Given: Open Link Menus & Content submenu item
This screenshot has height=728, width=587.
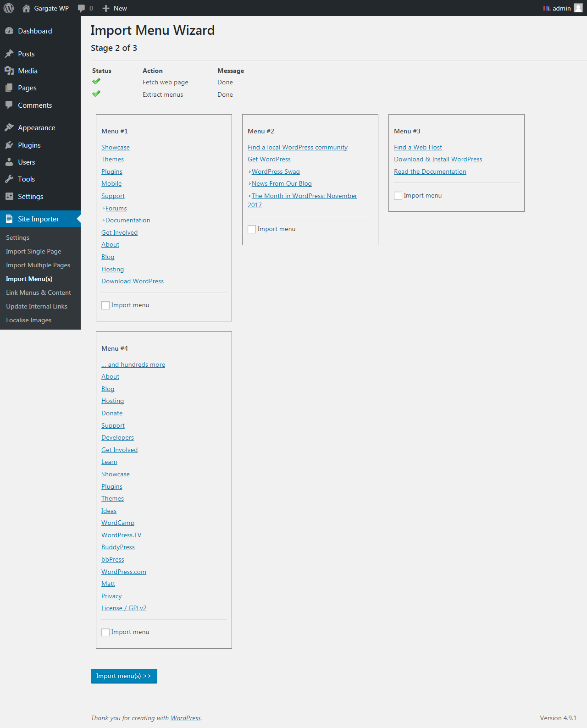Looking at the screenshot, I should click(39, 292).
